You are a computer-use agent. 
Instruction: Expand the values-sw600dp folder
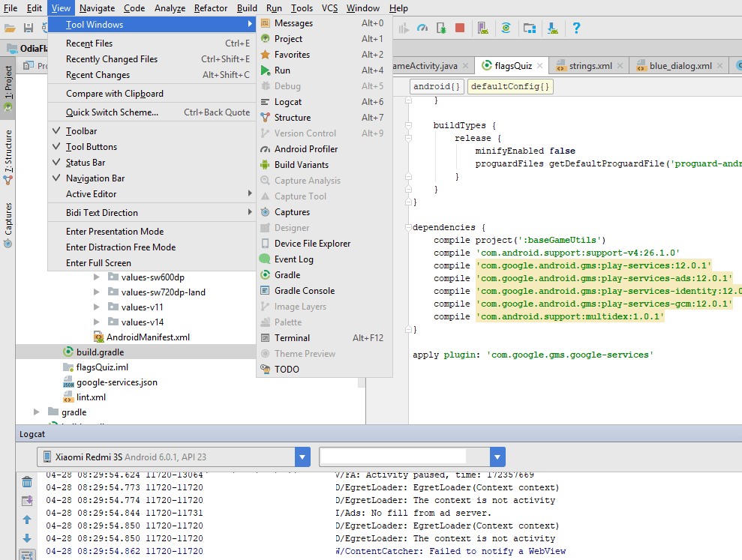(x=97, y=277)
